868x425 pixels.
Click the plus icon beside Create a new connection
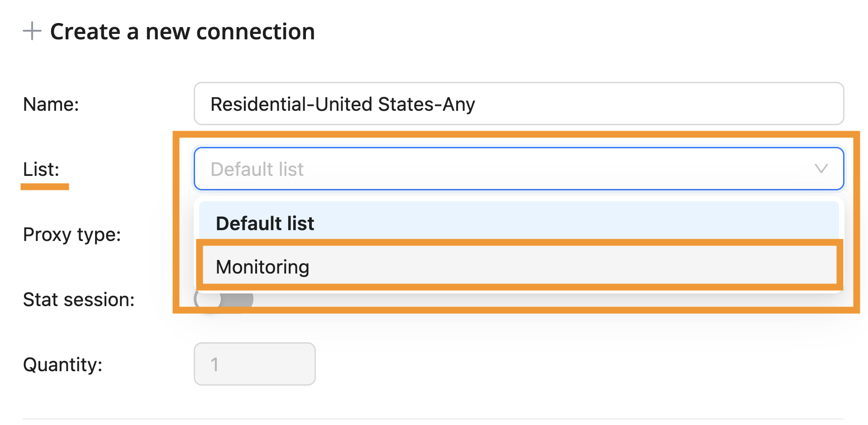tap(32, 31)
